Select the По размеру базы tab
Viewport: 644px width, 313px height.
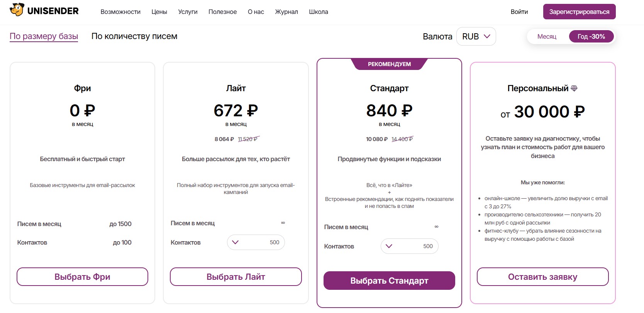pyautogui.click(x=44, y=36)
